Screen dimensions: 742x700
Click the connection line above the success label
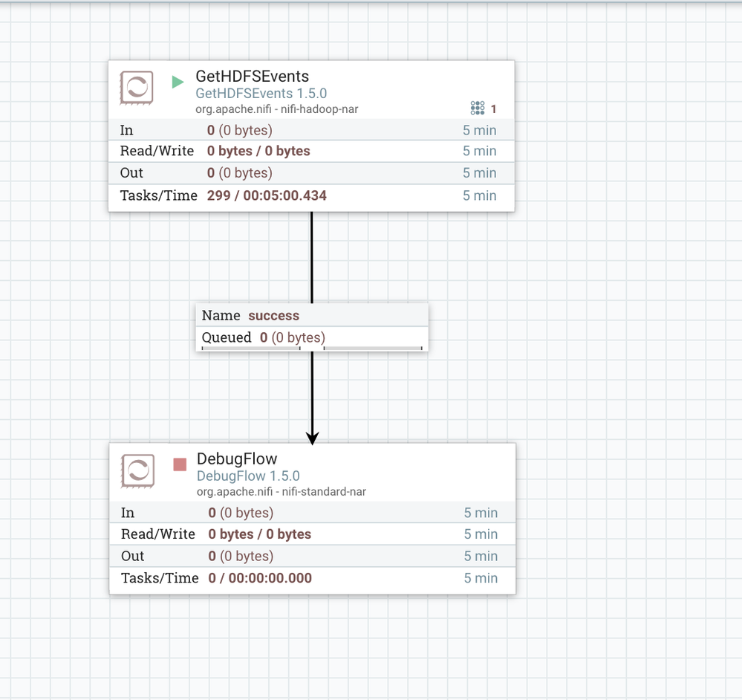(312, 257)
